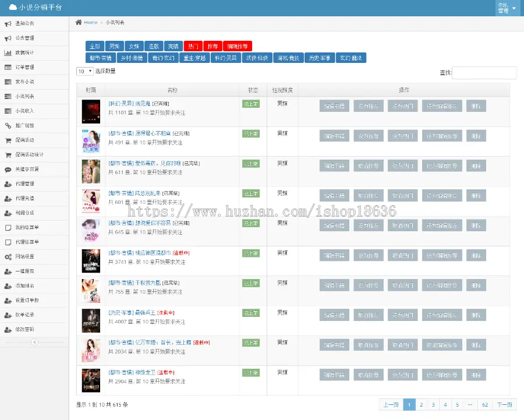
Task: Open the user account dropdown at top right
Action: pos(507,8)
